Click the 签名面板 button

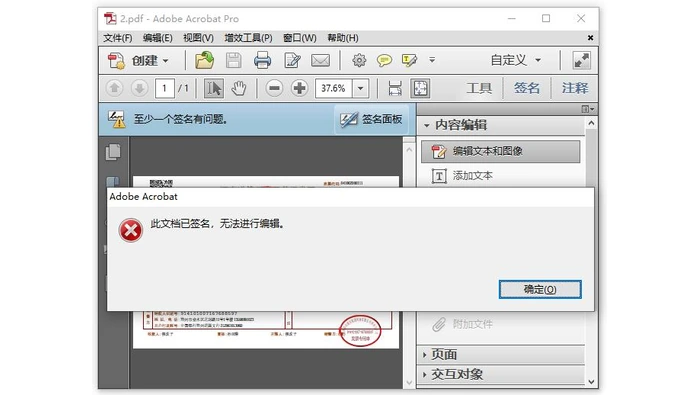click(x=371, y=119)
